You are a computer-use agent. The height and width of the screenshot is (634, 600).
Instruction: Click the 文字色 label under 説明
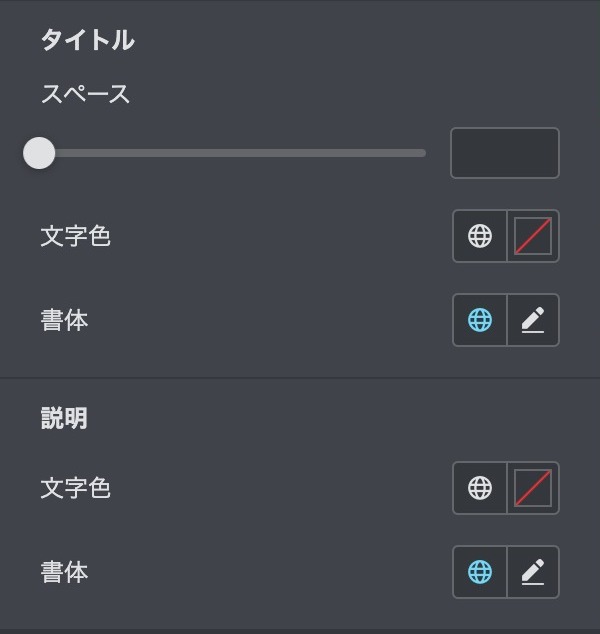tap(75, 488)
